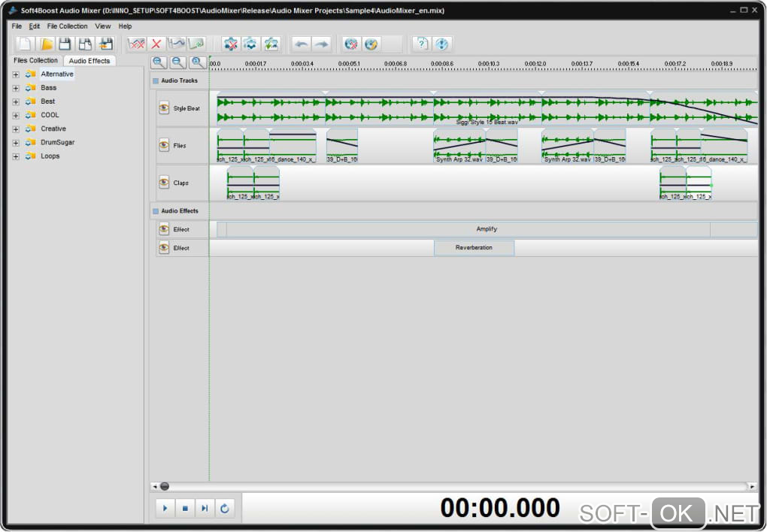
Task: Click the globe with yellow arrow icon
Action: tap(371, 44)
